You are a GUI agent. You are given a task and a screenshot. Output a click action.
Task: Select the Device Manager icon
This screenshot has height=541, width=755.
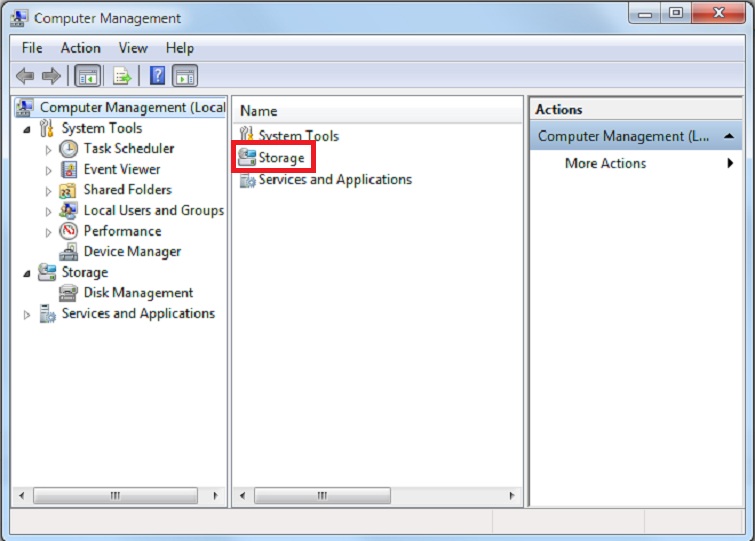68,252
